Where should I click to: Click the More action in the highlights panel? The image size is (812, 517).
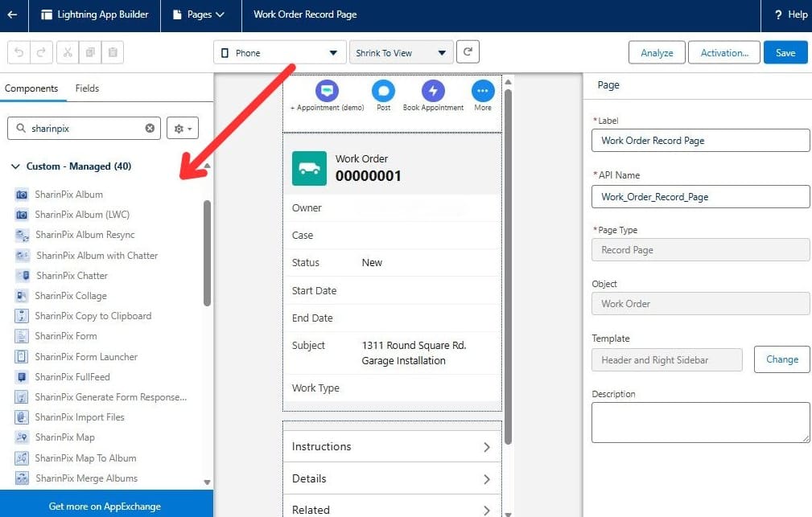(x=481, y=91)
